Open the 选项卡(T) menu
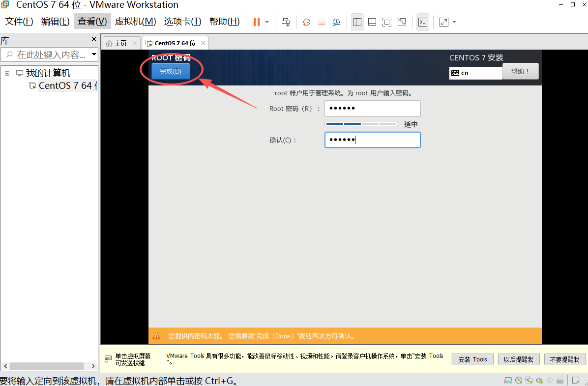Screen dimensions: 588x386 click(182, 21)
